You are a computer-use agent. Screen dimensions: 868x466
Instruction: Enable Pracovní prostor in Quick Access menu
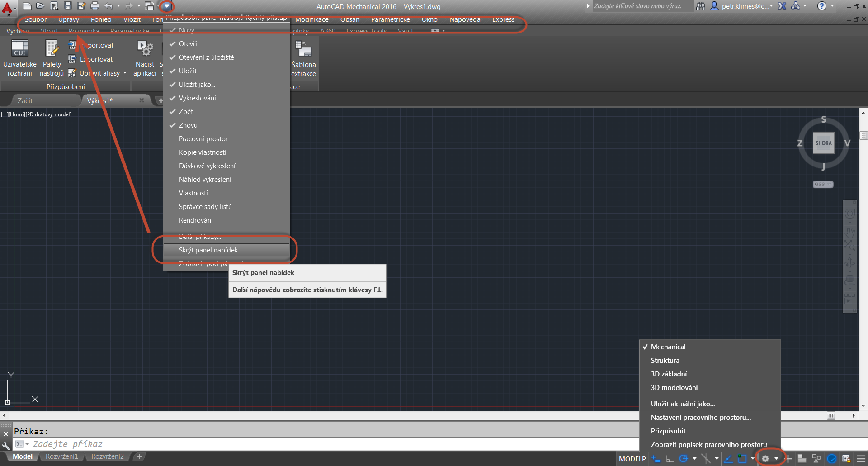tap(203, 139)
